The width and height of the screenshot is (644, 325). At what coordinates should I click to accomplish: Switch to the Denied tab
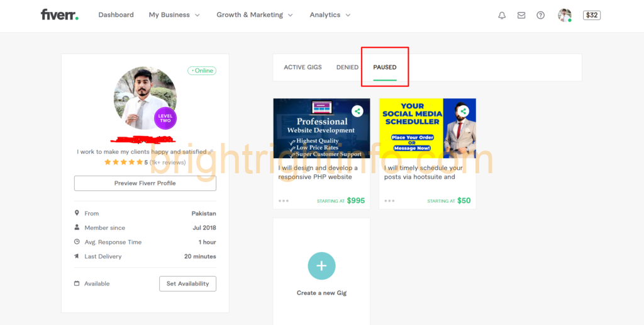347,67
